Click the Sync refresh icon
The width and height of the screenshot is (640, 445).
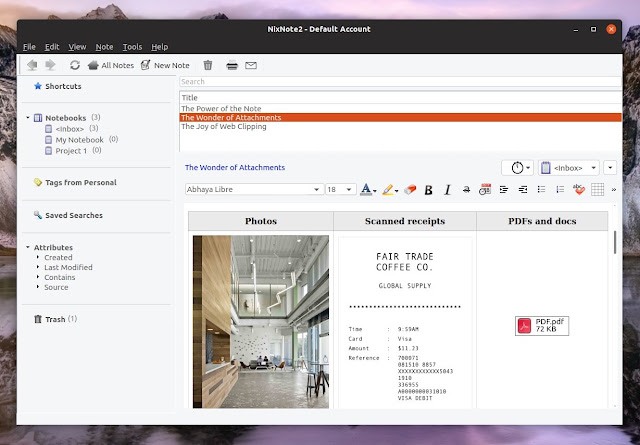(75, 65)
